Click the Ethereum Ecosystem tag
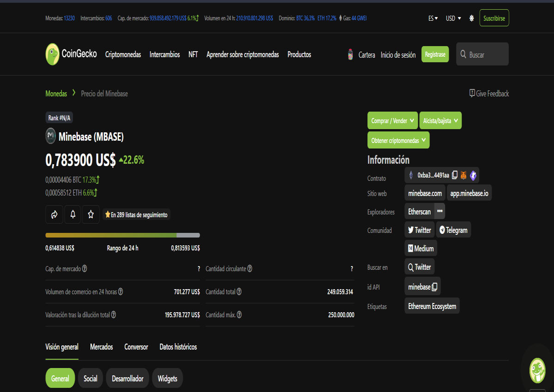554x392 pixels. 432,306
